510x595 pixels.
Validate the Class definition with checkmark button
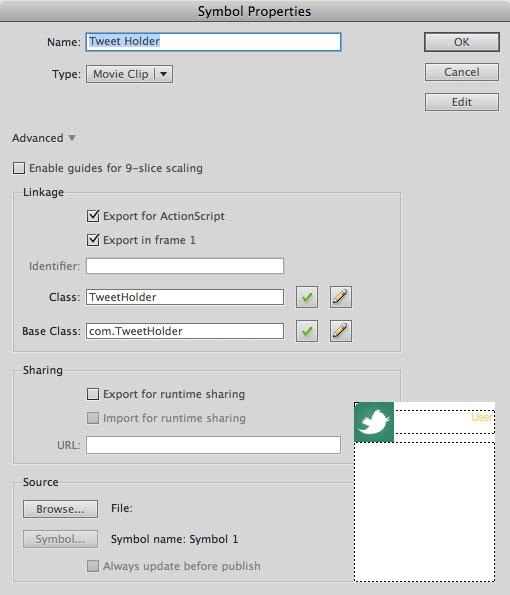[x=307, y=297]
